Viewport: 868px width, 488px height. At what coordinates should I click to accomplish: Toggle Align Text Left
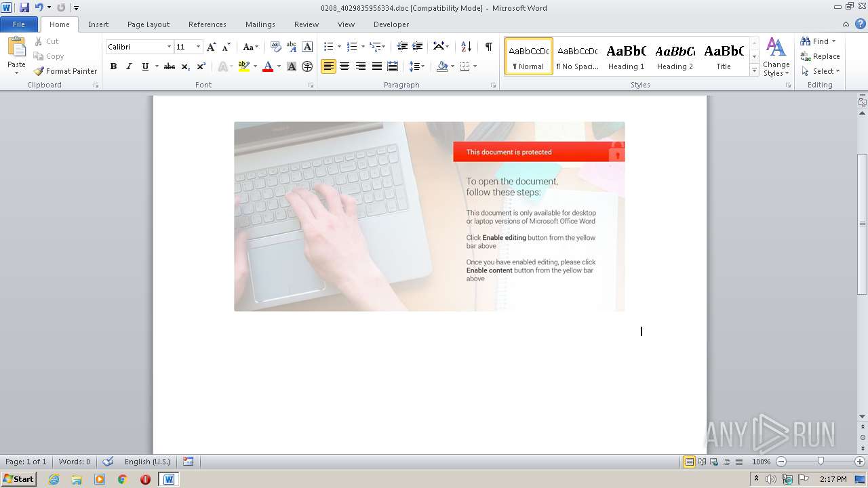pyautogui.click(x=328, y=66)
